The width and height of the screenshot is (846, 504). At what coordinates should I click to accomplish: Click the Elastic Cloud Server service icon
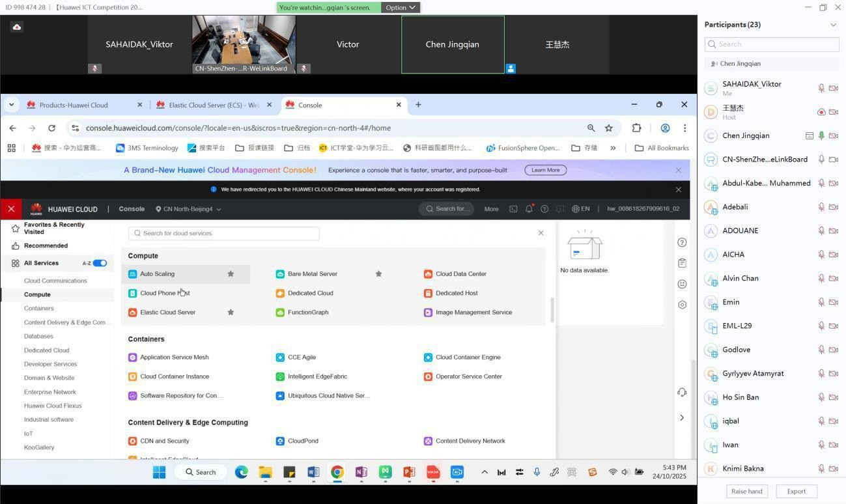(133, 313)
